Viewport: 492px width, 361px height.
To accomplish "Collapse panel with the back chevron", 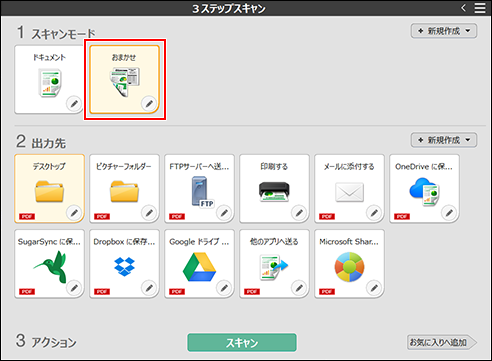I will click(463, 8).
